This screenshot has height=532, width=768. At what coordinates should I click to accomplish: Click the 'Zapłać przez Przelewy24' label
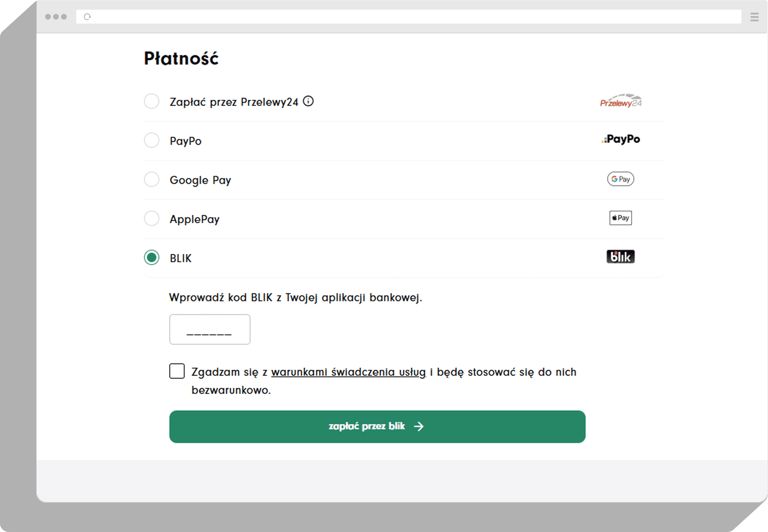click(x=234, y=102)
